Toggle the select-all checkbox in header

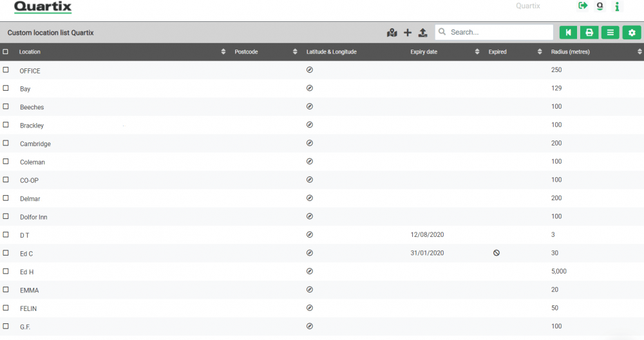[x=5, y=52]
